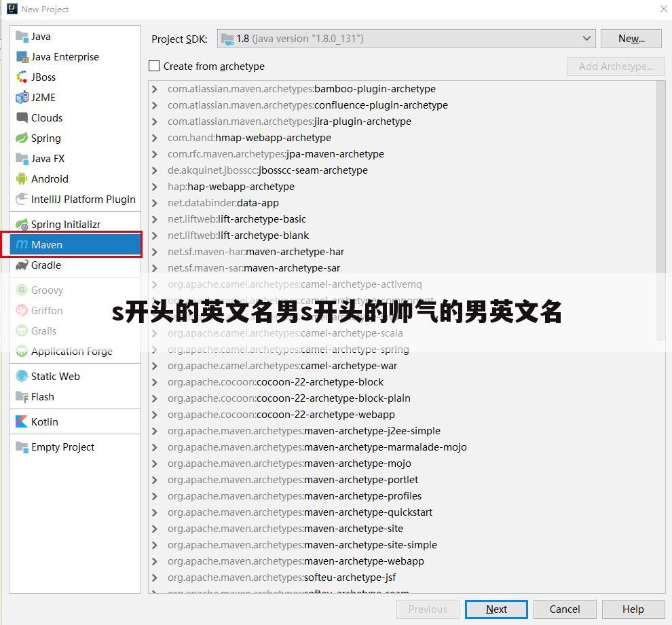Click the IntelliJ Platform Plugin icon
Screen dimensions: 672x625
(x=22, y=200)
